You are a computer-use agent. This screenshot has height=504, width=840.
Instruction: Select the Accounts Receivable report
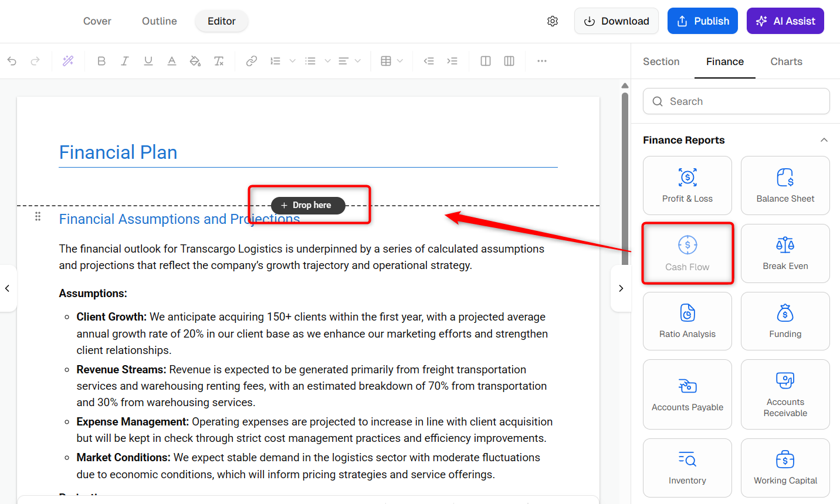click(x=785, y=394)
